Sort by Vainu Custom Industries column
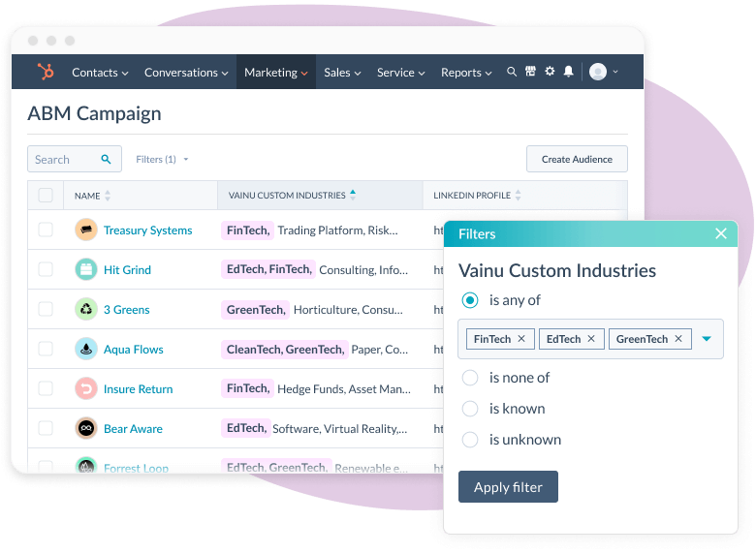Viewport: 756px width, 553px height. point(353,195)
